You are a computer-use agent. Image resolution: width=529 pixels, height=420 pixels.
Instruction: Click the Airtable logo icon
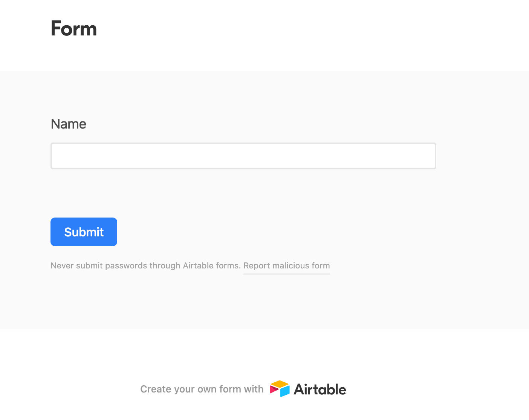(280, 389)
